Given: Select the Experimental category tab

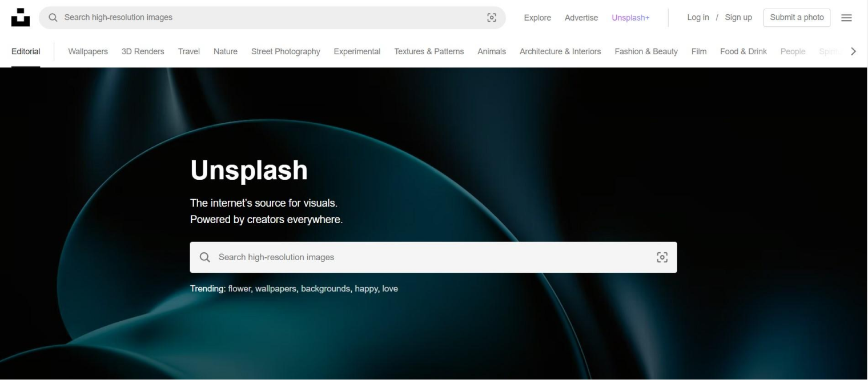Looking at the screenshot, I should (x=357, y=51).
